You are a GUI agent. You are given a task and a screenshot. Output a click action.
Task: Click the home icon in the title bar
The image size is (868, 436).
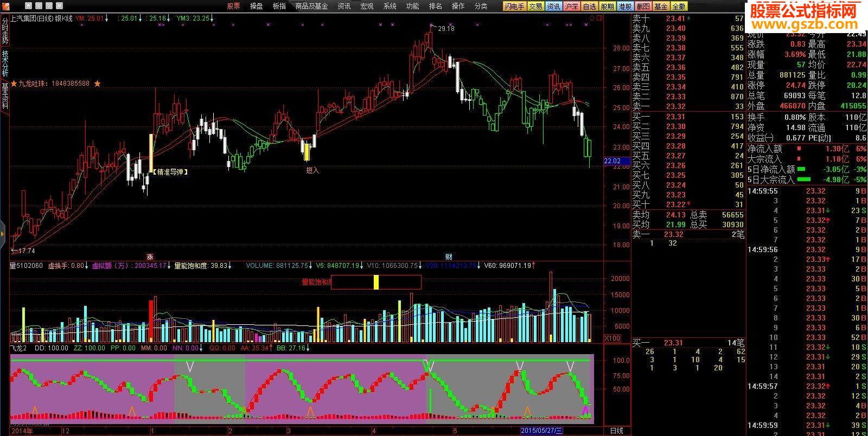point(29,6)
